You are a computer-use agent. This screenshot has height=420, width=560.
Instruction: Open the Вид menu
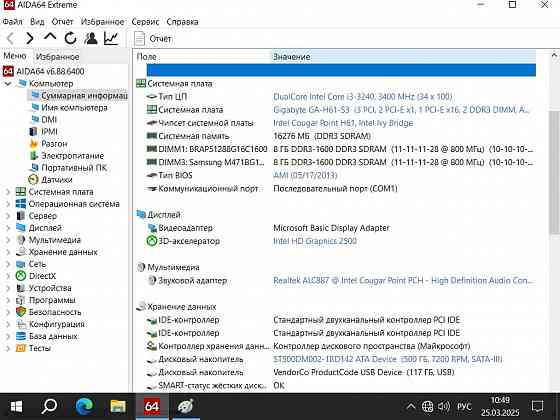coord(37,22)
